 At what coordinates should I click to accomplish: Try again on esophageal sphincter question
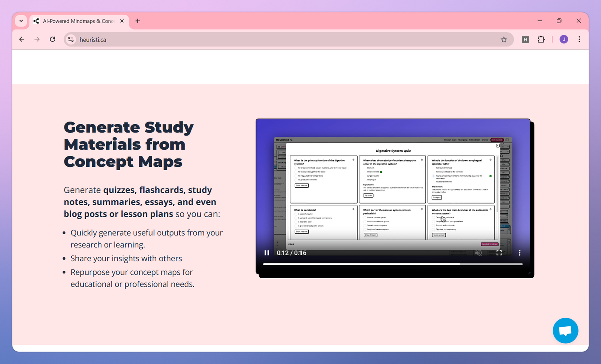437,197
